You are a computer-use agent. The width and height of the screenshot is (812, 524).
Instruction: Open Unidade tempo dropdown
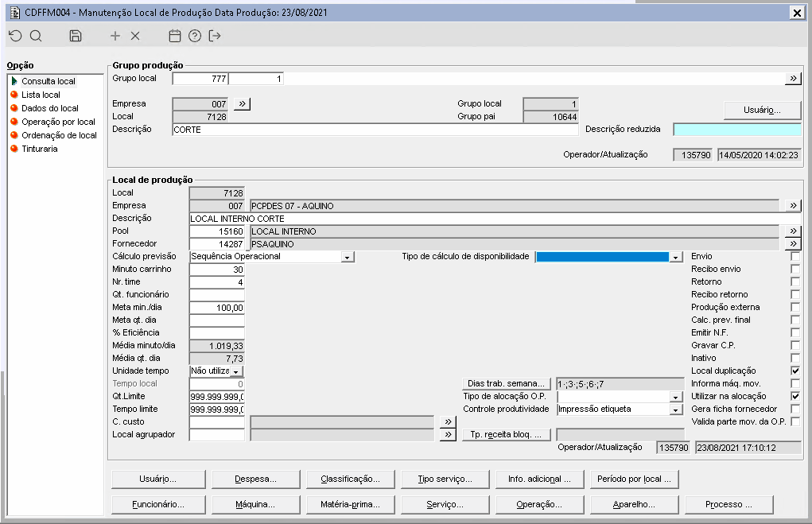(235, 371)
